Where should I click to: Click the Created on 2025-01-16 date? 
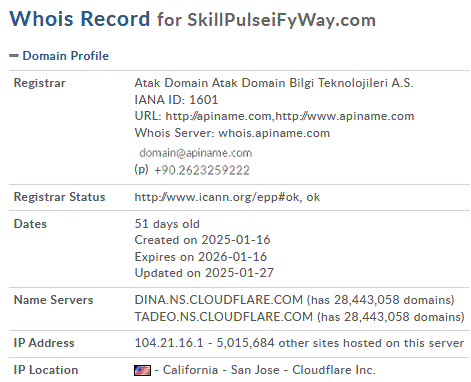[x=202, y=240]
